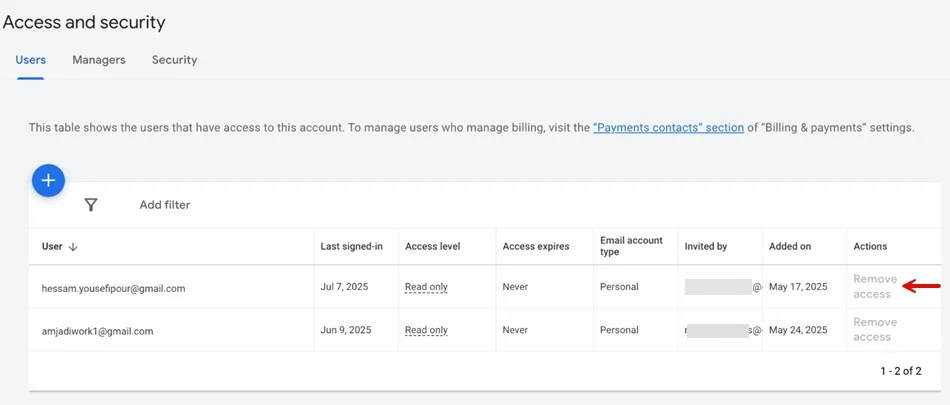The image size is (950, 405).
Task: Open the "Payments contacts" section link
Action: point(668,128)
